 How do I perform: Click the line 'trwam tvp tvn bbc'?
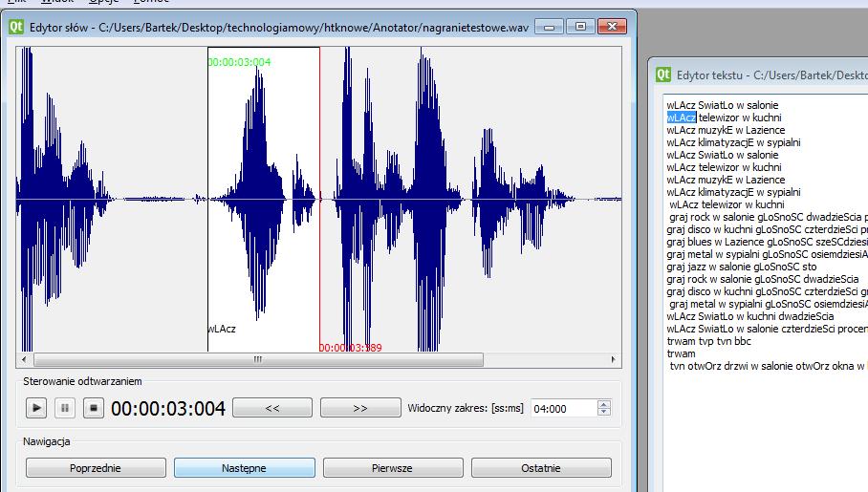point(709,341)
